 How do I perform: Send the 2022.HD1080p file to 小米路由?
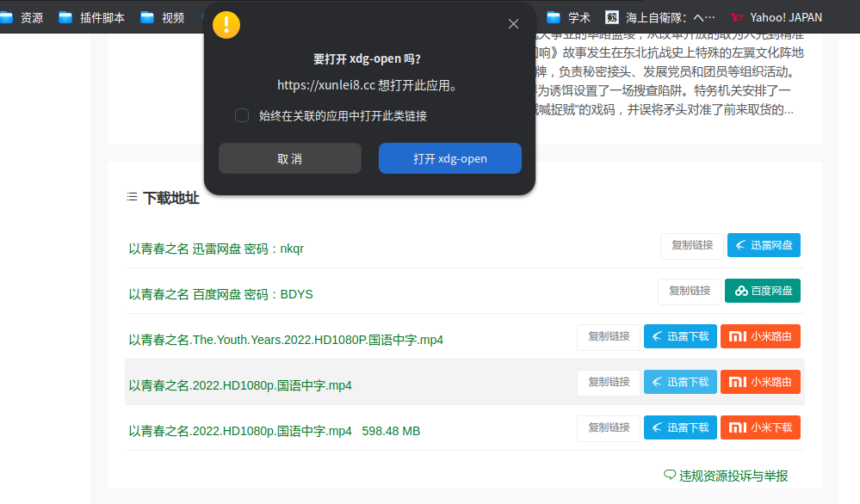pos(760,382)
